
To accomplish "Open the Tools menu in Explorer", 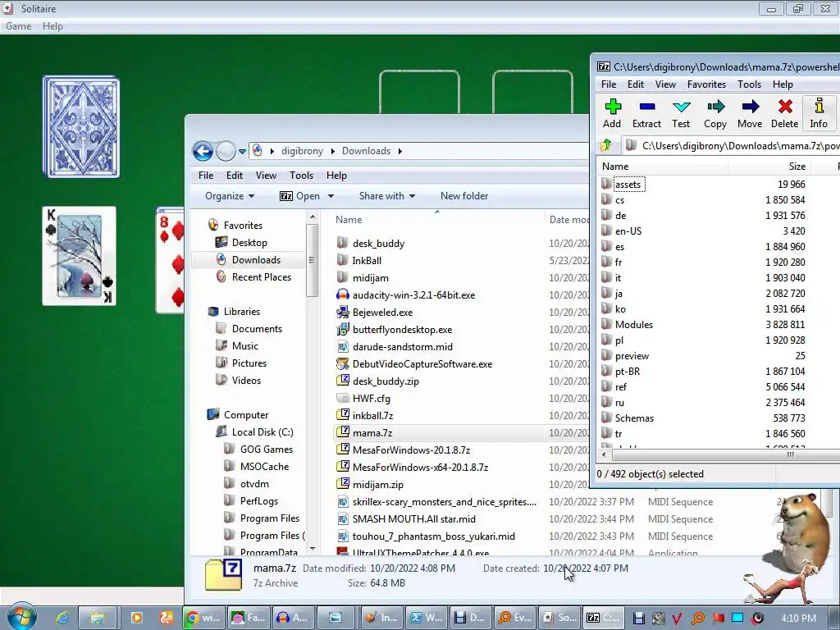I will point(301,176).
